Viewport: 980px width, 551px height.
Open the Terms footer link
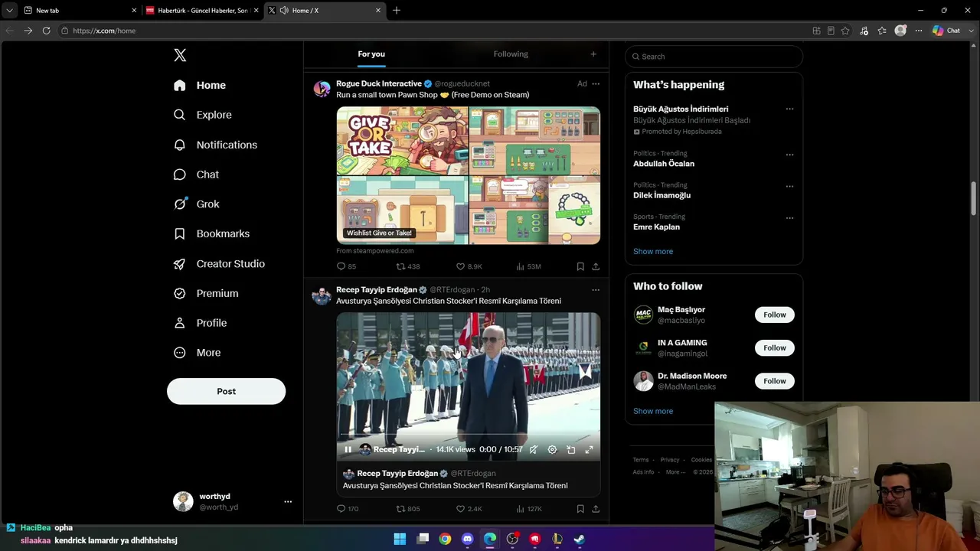(641, 460)
